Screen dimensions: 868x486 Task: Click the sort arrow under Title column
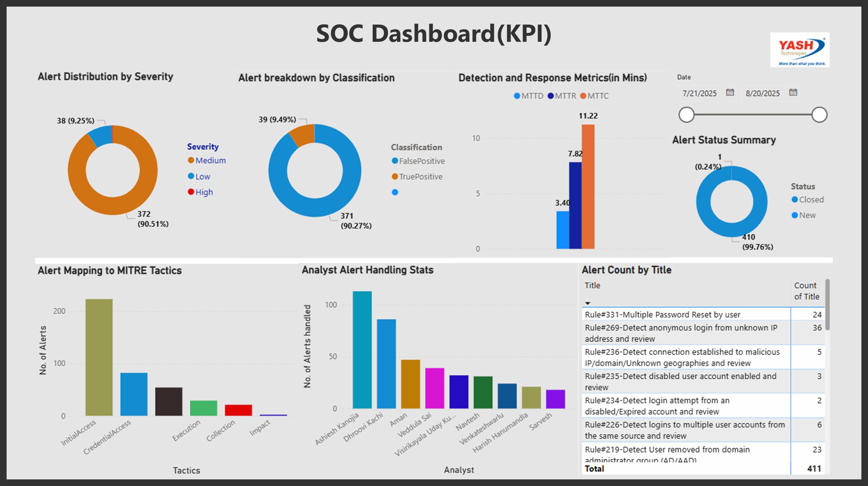tap(588, 303)
